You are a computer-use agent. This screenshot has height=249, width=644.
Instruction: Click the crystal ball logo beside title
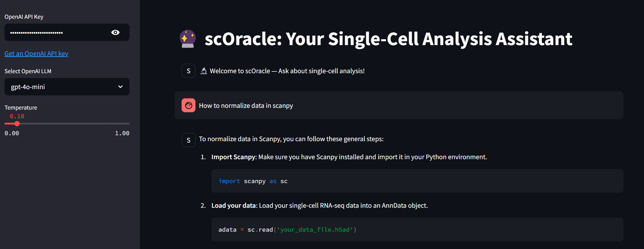[x=188, y=39]
